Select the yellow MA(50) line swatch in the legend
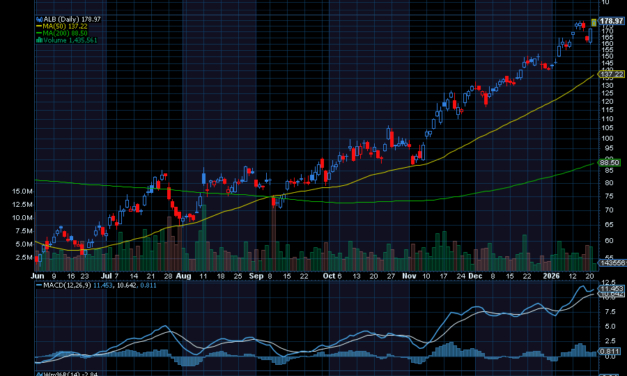Image resolution: width=627 pixels, height=376 pixels. point(39,26)
